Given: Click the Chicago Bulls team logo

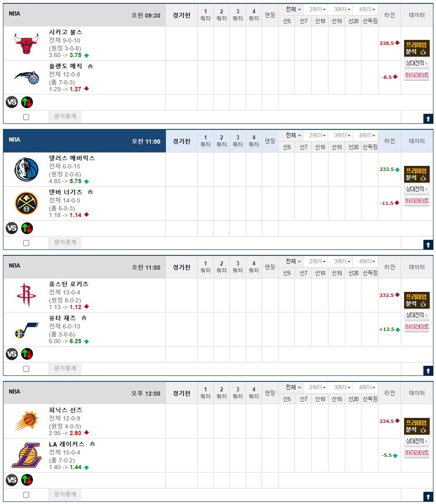Looking at the screenshot, I should pyautogui.click(x=26, y=43).
